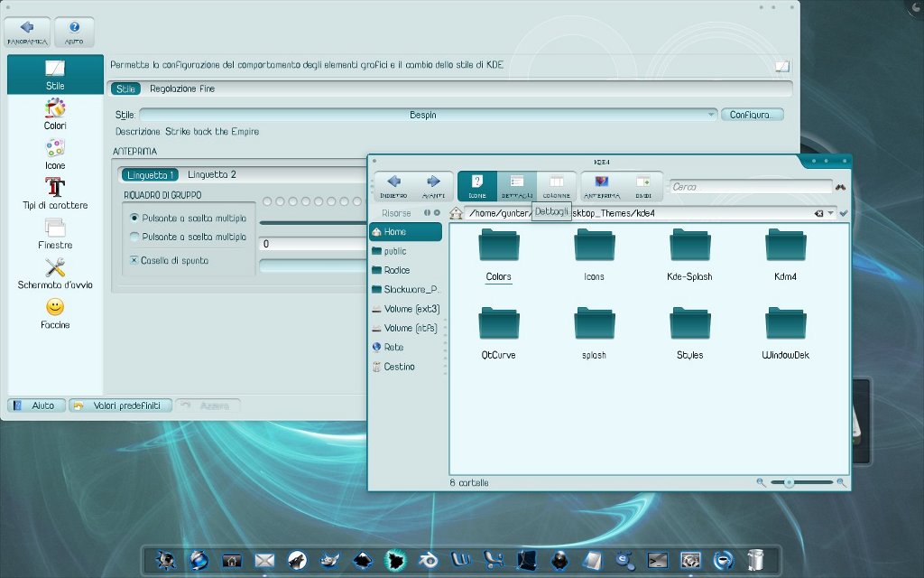The height and width of the screenshot is (578, 924).
Task: Open Volume (ext3) in places panel
Action: (x=405, y=309)
